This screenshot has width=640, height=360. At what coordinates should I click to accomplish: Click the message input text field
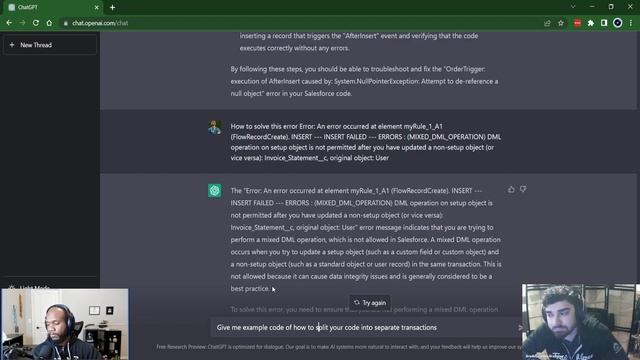pos(365,327)
